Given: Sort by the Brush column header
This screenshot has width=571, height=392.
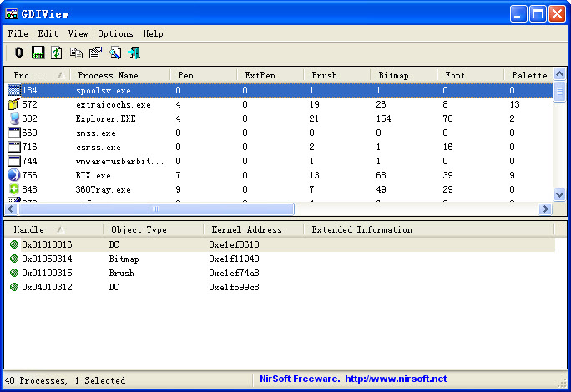Looking at the screenshot, I should [x=337, y=75].
